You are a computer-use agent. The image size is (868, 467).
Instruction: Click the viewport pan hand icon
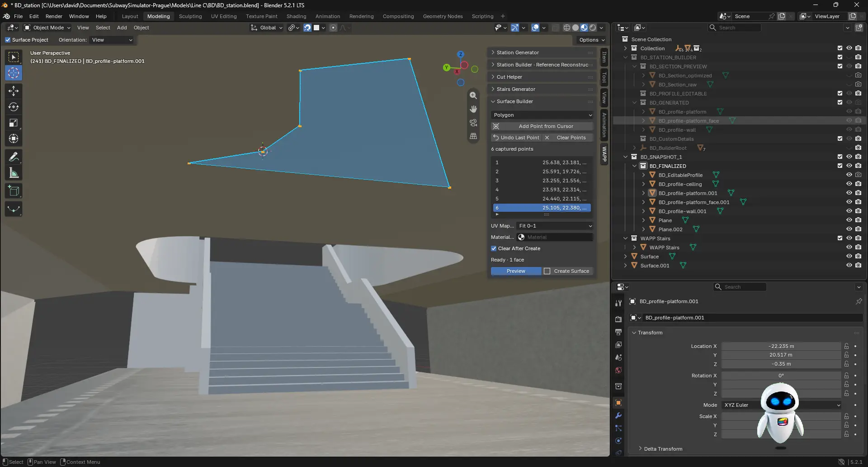coord(473,109)
